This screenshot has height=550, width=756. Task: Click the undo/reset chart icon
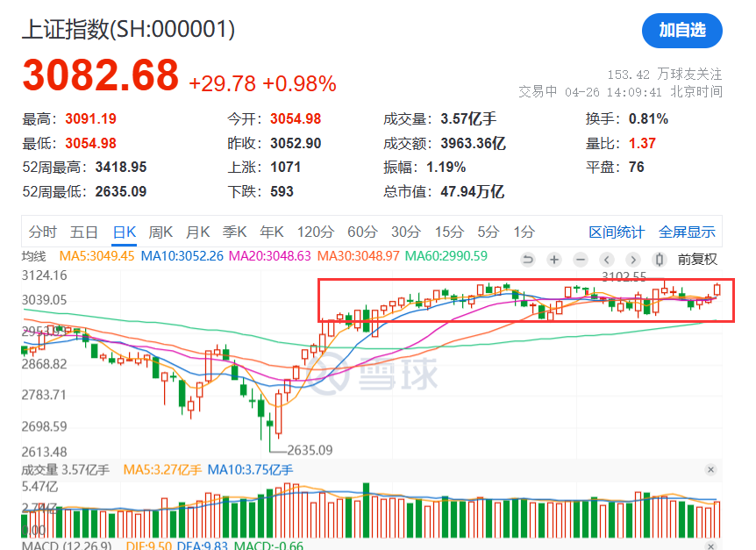coord(528,260)
